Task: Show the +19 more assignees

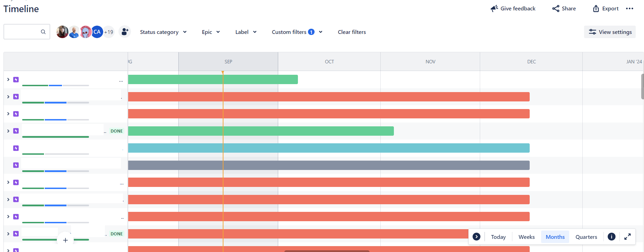Action: click(109, 32)
